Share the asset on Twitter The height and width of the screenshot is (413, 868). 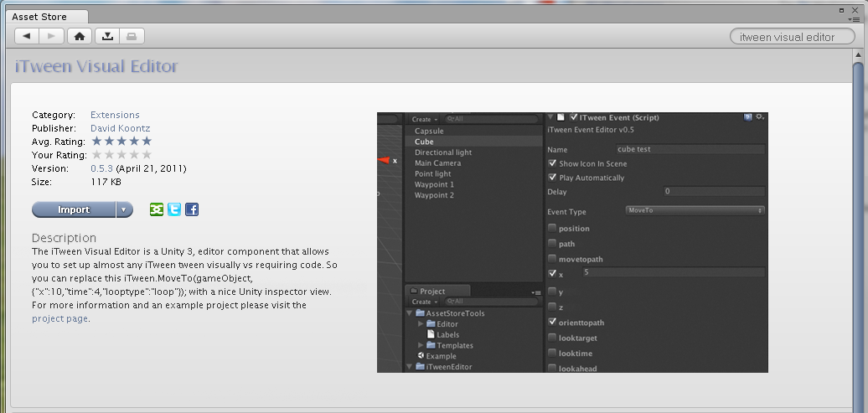[x=173, y=209]
